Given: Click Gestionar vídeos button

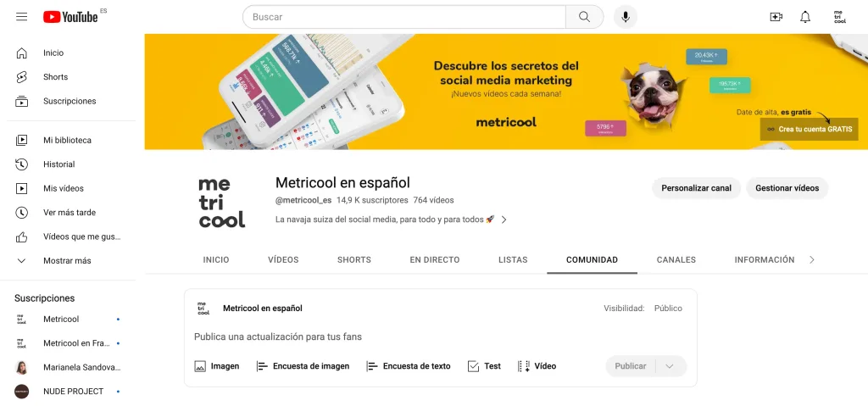Looking at the screenshot, I should pos(787,188).
